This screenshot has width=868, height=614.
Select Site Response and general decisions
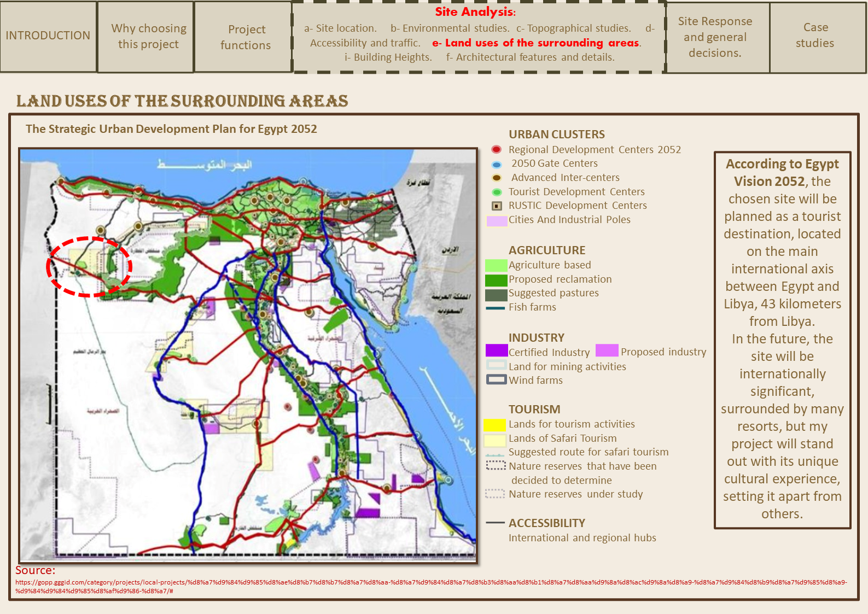pos(715,37)
